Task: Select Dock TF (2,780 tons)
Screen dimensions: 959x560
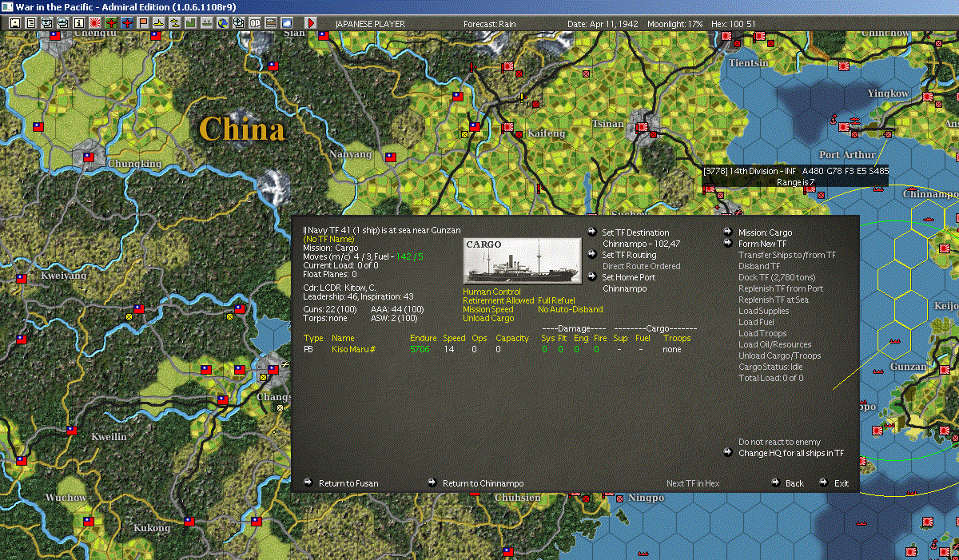Action: click(x=777, y=277)
